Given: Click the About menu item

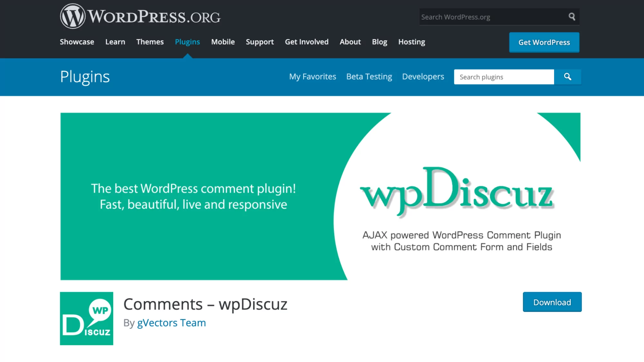Looking at the screenshot, I should (x=350, y=42).
